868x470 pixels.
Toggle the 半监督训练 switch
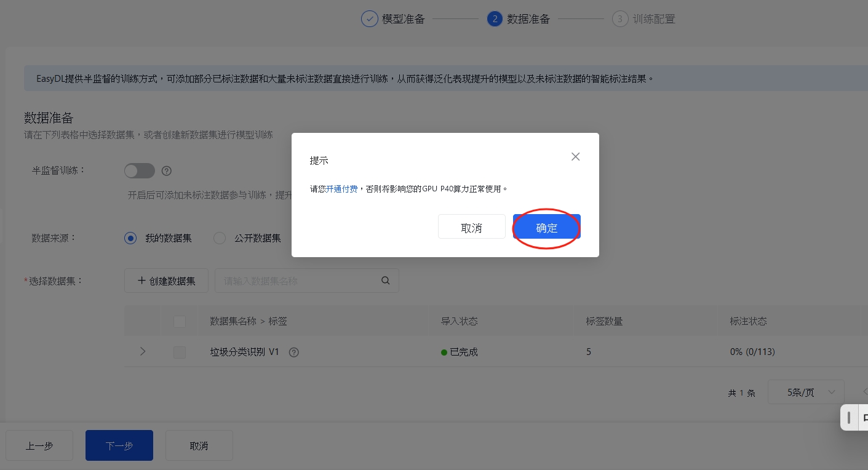[x=140, y=171]
